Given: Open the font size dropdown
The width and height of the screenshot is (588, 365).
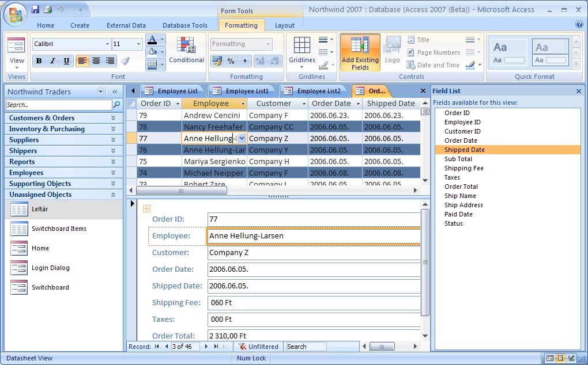Looking at the screenshot, I should click(x=138, y=44).
